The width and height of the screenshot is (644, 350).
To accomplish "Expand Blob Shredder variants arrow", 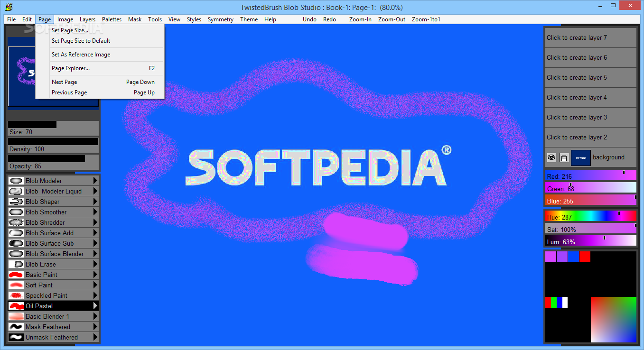I will click(95, 222).
